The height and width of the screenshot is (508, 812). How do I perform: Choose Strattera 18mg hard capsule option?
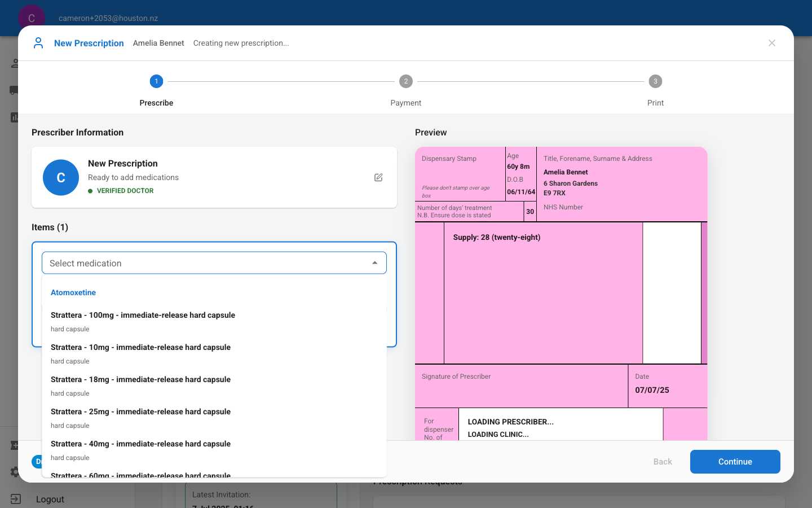point(214,386)
